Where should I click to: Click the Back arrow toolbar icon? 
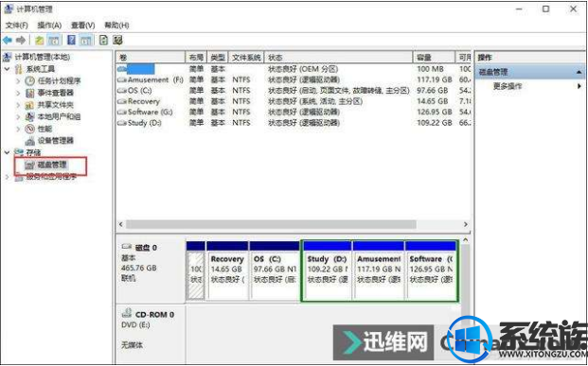(8, 40)
